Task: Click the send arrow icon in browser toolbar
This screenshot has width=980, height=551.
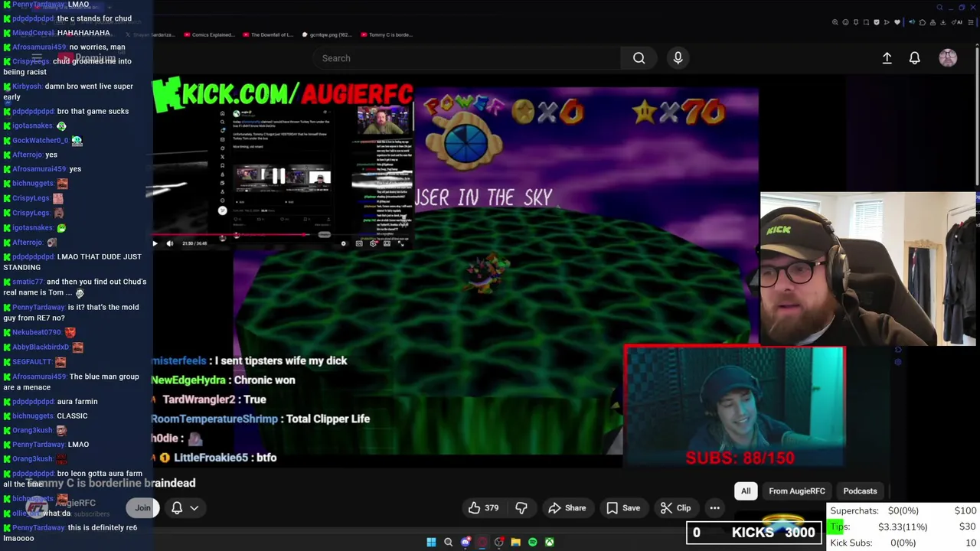Action: pyautogui.click(x=887, y=22)
